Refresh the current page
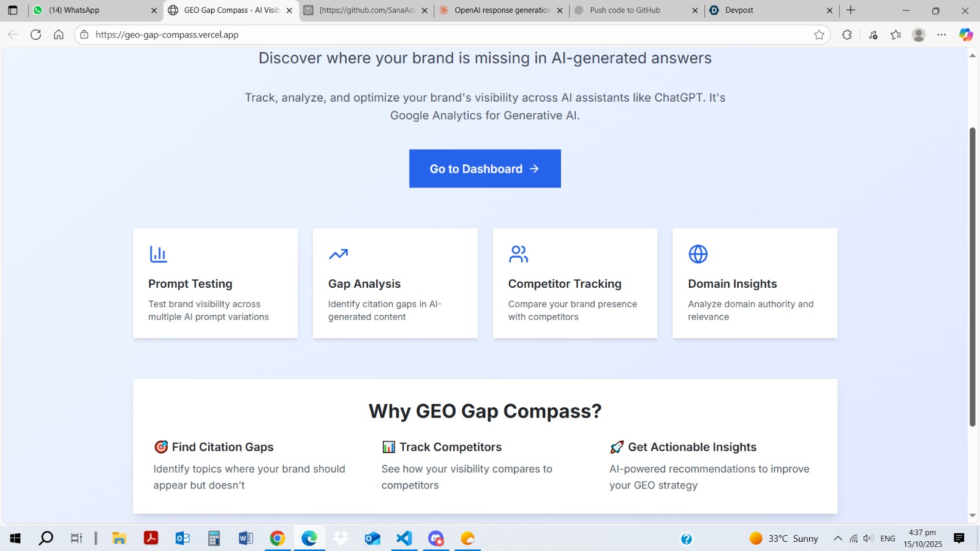Screen dimensions: 980x551 (36, 35)
